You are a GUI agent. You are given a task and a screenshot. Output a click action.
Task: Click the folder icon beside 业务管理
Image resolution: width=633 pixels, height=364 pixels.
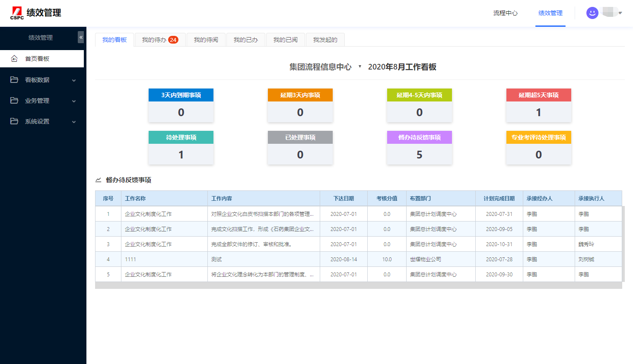[x=14, y=101]
